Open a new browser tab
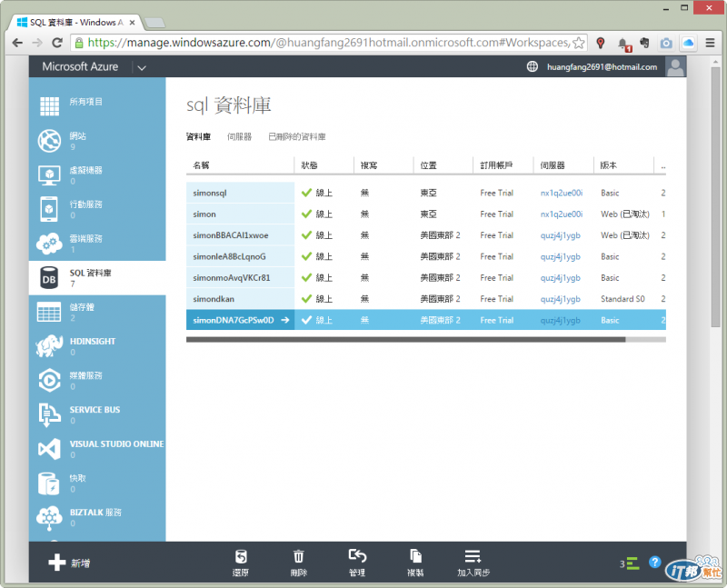727x588 pixels. point(154,22)
